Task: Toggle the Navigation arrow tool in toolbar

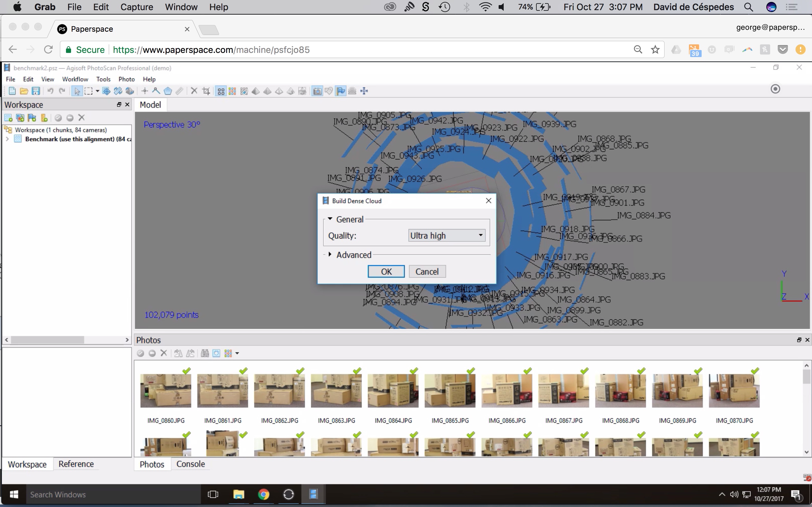Action: point(77,91)
